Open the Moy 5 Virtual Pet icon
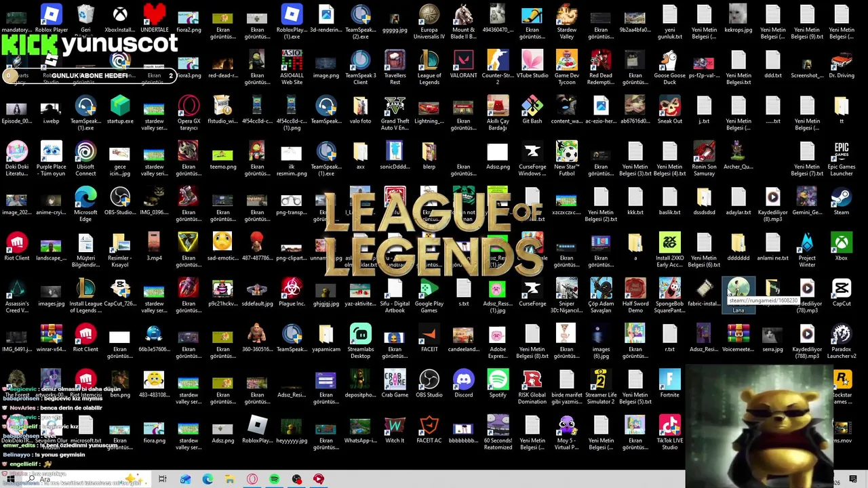Image resolution: width=868 pixels, height=488 pixels. [x=567, y=432]
